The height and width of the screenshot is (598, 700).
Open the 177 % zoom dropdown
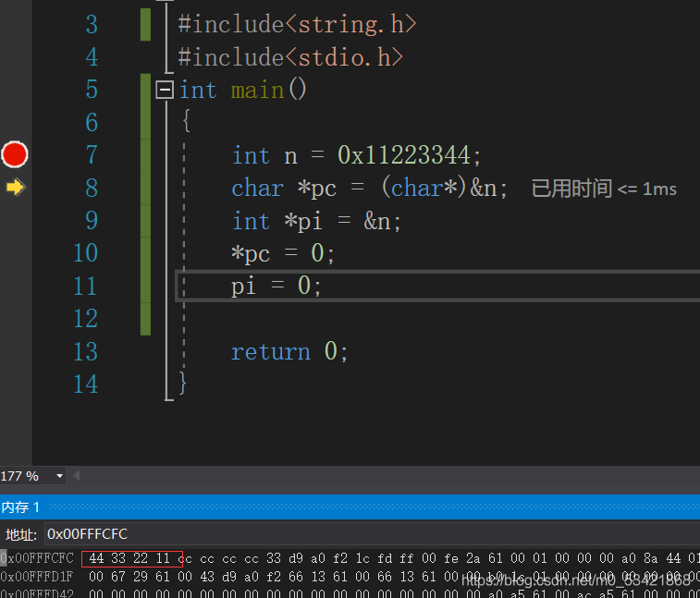pyautogui.click(x=59, y=476)
